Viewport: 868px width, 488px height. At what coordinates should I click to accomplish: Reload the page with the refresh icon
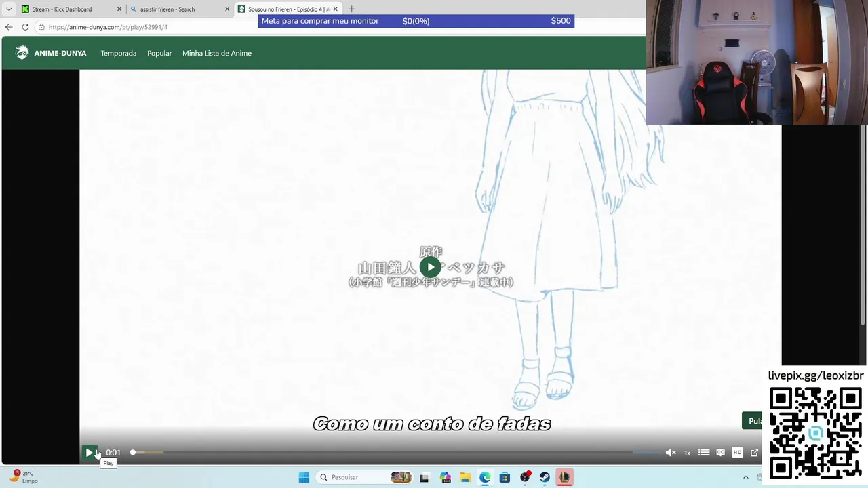pos(25,27)
